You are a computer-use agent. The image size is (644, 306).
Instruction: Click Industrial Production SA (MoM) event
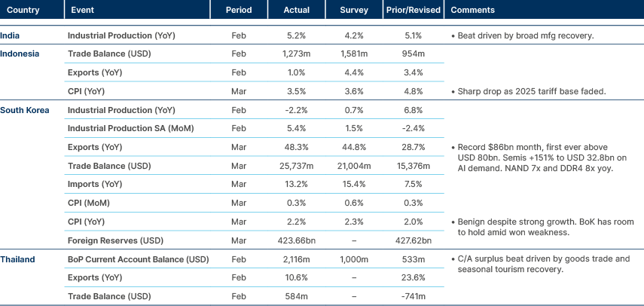130,129
